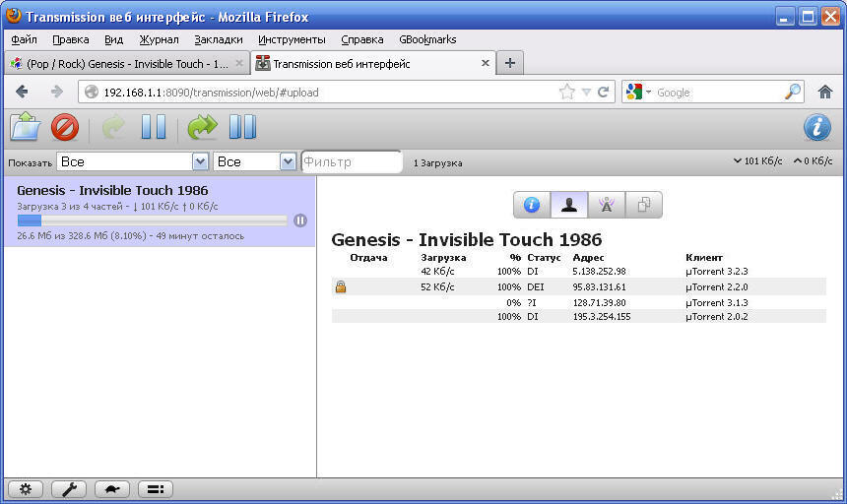This screenshot has width=847, height=504.
Task: Click the 52 Кб/с peer download speed
Action: pyautogui.click(x=437, y=287)
